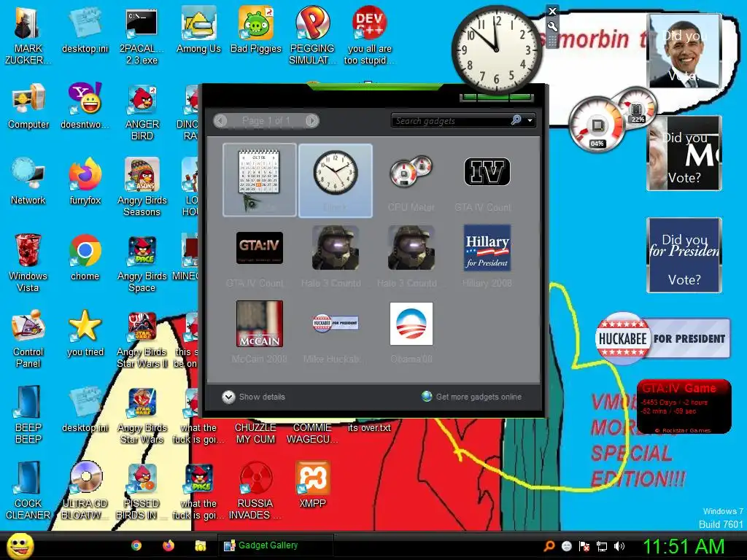The width and height of the screenshot is (747, 560).
Task: Click the network tray icon
Action: [x=602, y=547]
